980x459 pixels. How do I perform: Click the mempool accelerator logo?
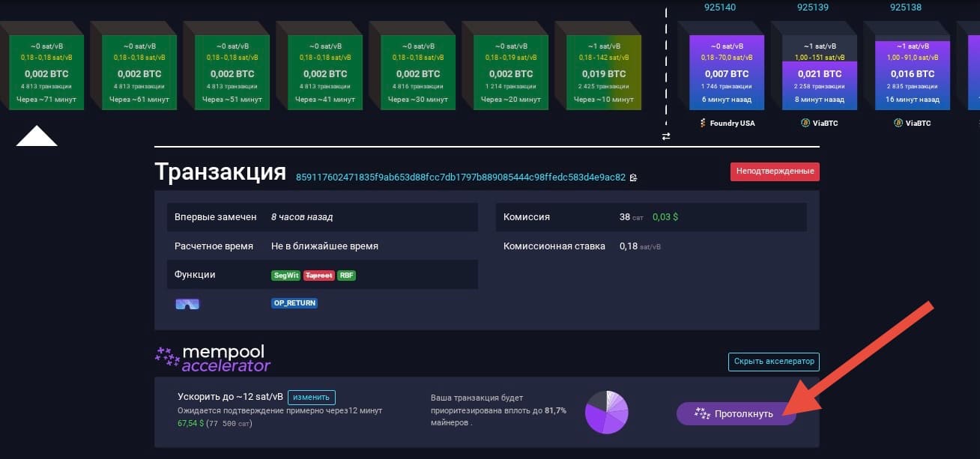click(x=213, y=359)
